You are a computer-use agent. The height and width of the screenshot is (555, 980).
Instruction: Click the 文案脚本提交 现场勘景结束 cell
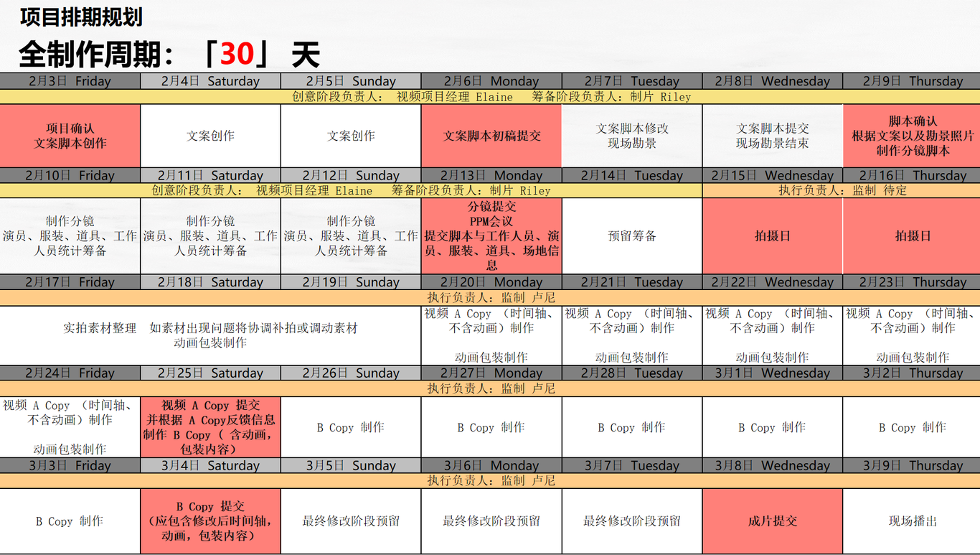(x=773, y=136)
